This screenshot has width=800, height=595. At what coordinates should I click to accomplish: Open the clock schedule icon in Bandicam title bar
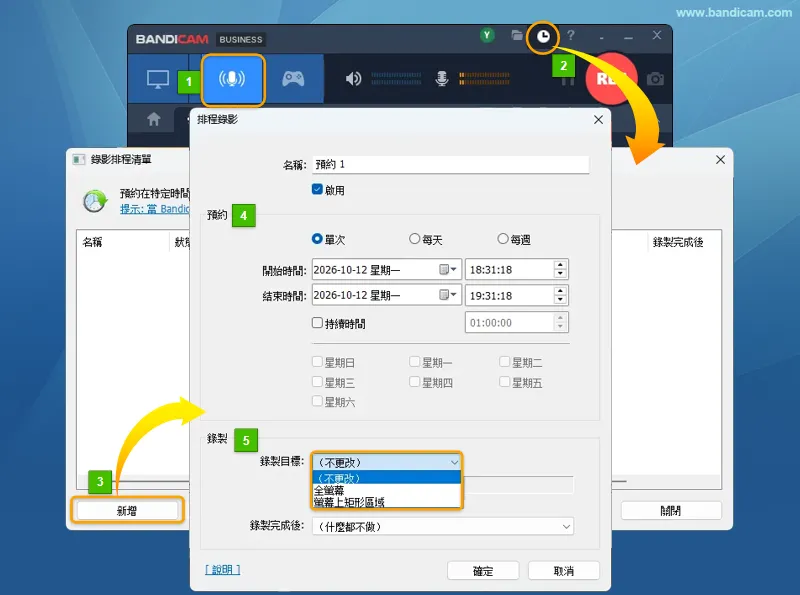[543, 37]
